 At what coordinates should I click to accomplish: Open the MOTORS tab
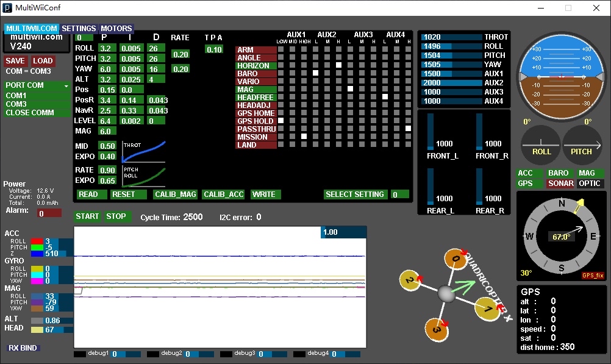tap(116, 29)
